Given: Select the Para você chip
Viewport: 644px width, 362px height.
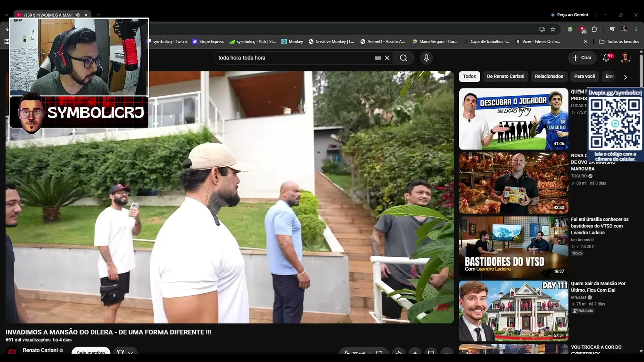Looking at the screenshot, I should tap(585, 77).
